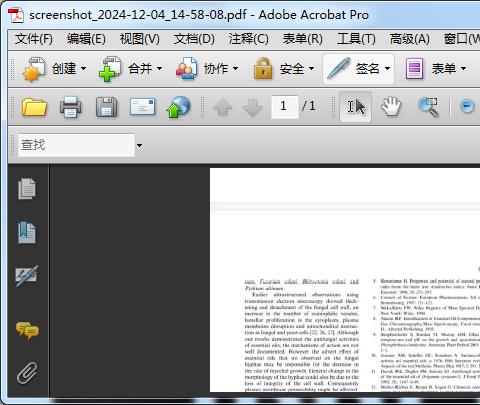
Task: Open the 注释(C) menu
Action: (x=249, y=39)
